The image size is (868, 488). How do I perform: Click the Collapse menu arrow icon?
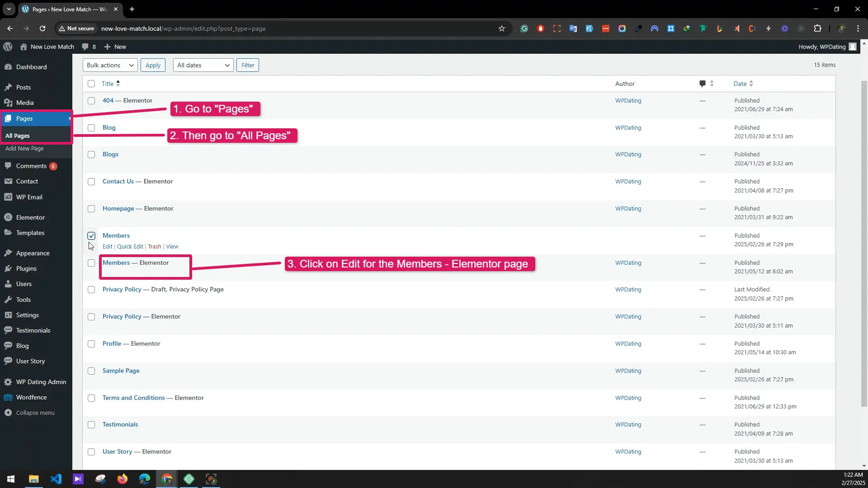pyautogui.click(x=8, y=413)
